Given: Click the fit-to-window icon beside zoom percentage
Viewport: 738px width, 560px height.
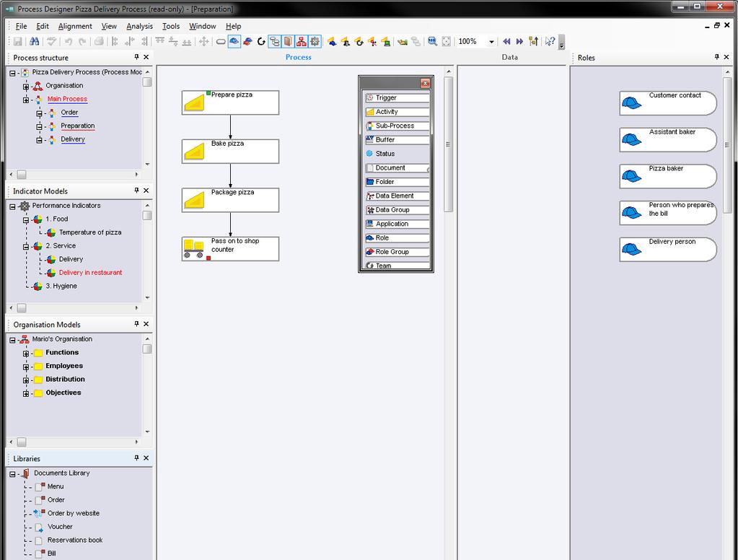Looking at the screenshot, I should (446, 41).
